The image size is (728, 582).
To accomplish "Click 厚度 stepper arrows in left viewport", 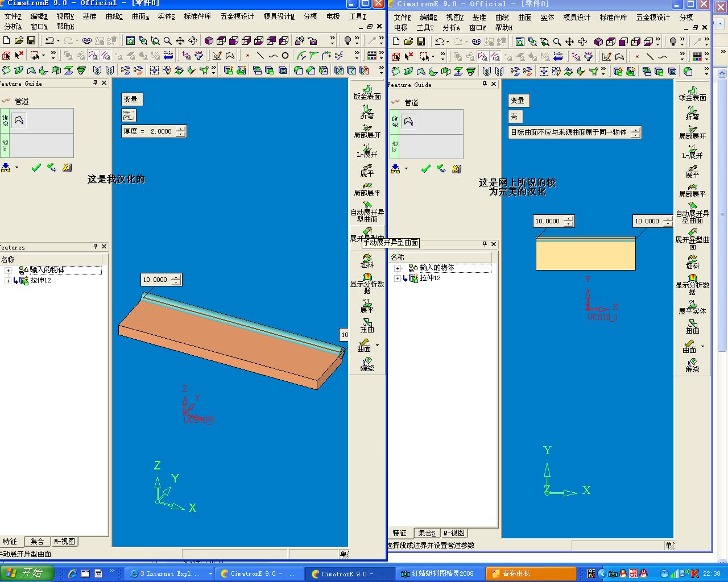I will point(181,131).
